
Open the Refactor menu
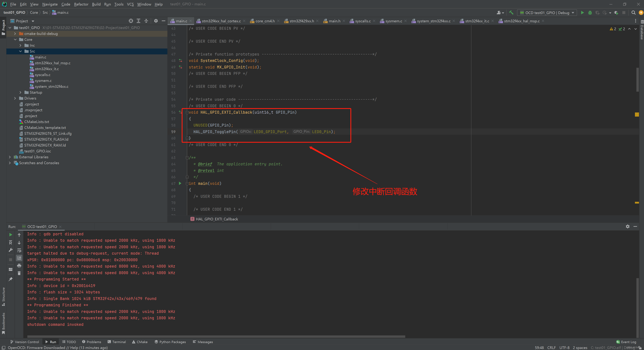81,4
